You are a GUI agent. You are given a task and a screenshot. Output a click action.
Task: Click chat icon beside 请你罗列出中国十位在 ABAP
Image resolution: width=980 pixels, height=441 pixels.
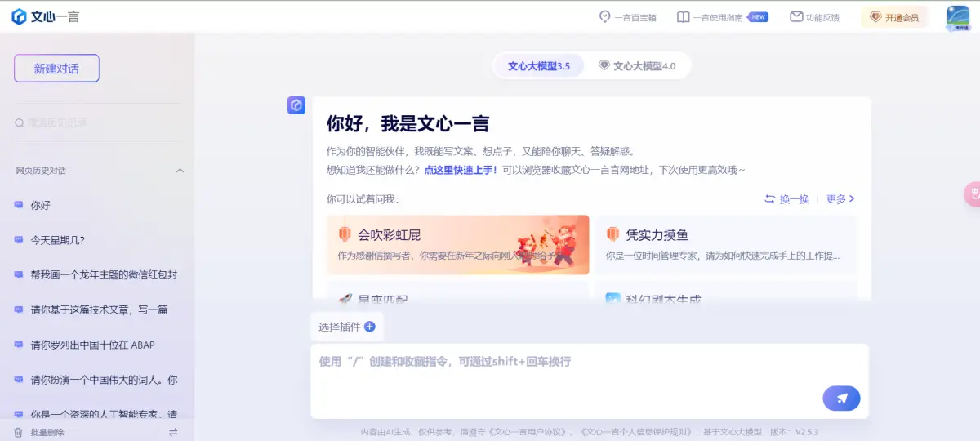coord(19,345)
